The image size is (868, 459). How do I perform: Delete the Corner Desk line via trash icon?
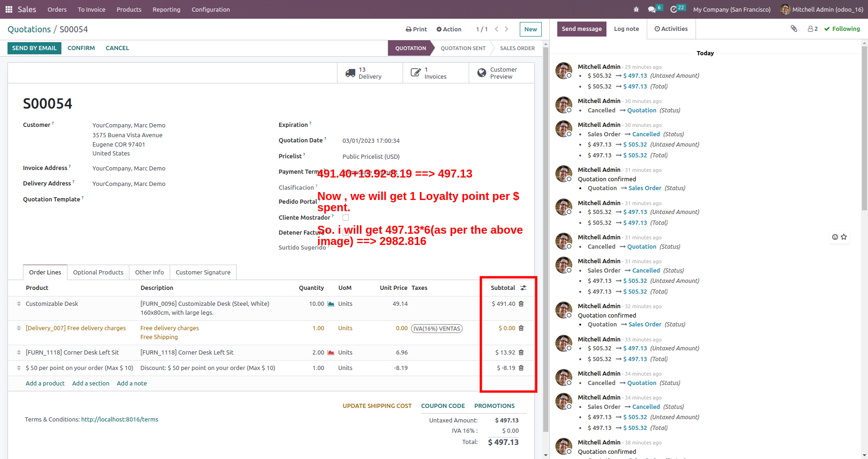point(521,352)
